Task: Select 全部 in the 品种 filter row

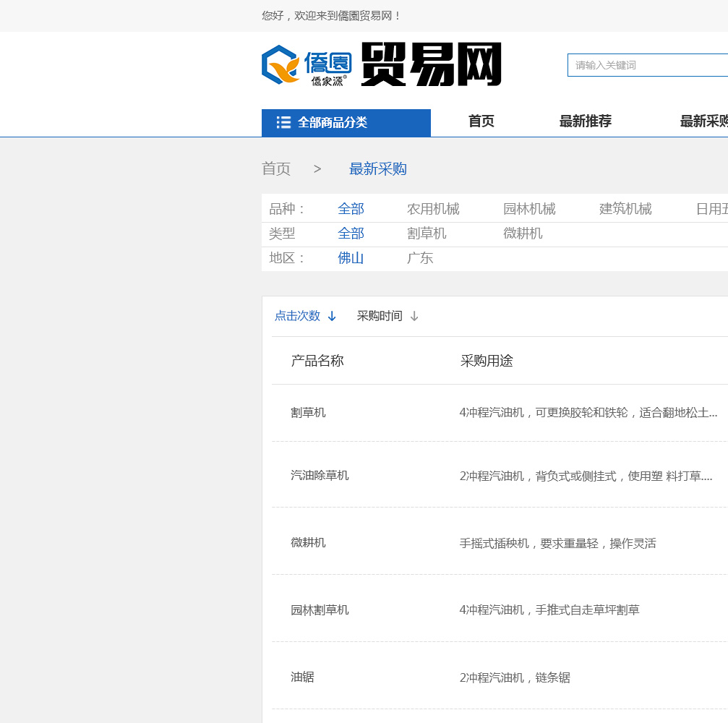Action: [x=351, y=209]
